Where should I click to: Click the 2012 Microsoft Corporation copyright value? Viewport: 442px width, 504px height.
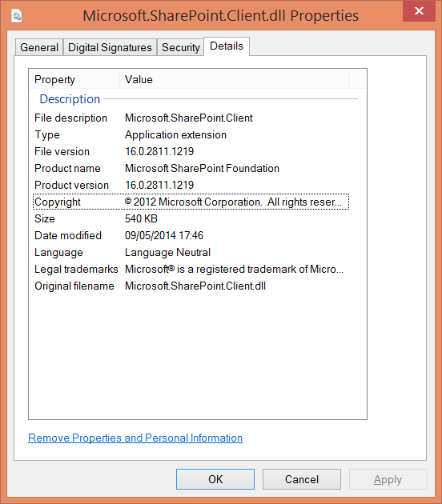(233, 202)
